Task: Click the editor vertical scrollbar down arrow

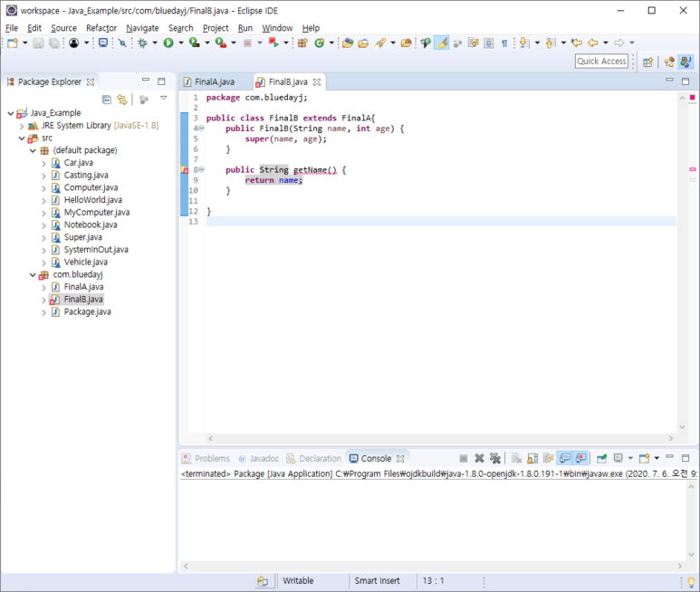Action: click(683, 427)
